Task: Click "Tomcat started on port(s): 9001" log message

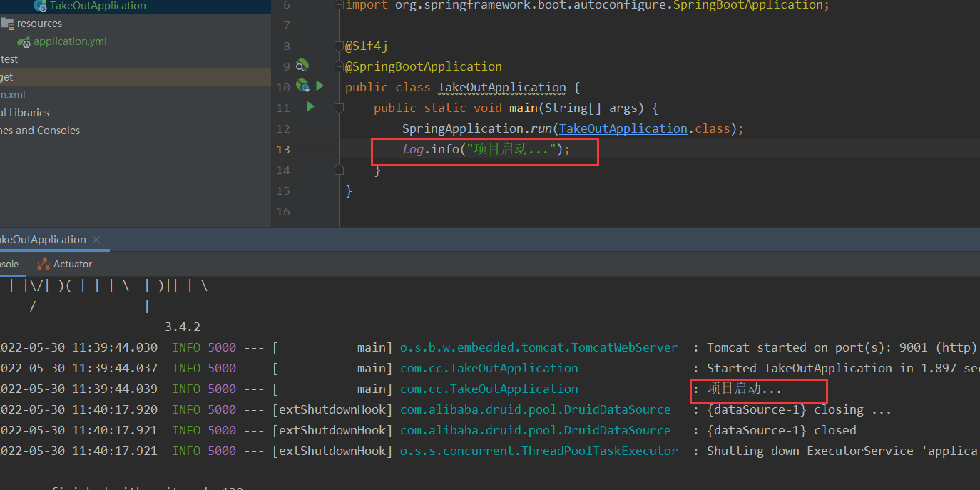Action: coord(842,347)
